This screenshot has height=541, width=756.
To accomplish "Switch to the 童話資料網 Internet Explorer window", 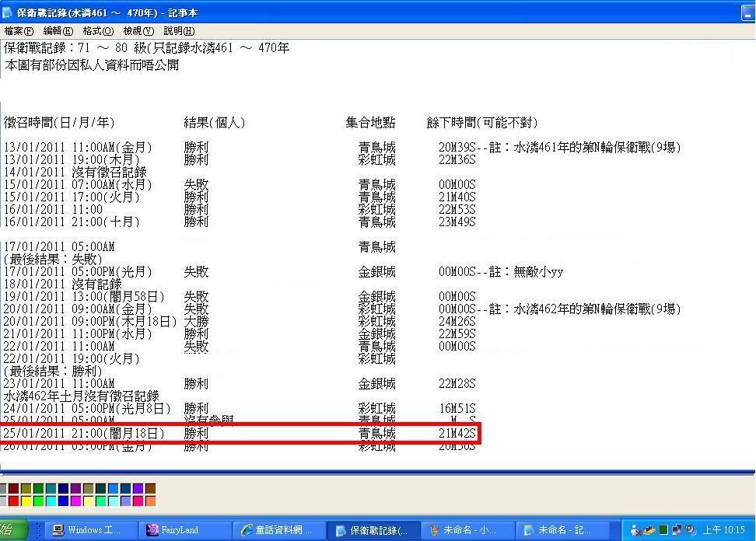I will click(x=280, y=530).
